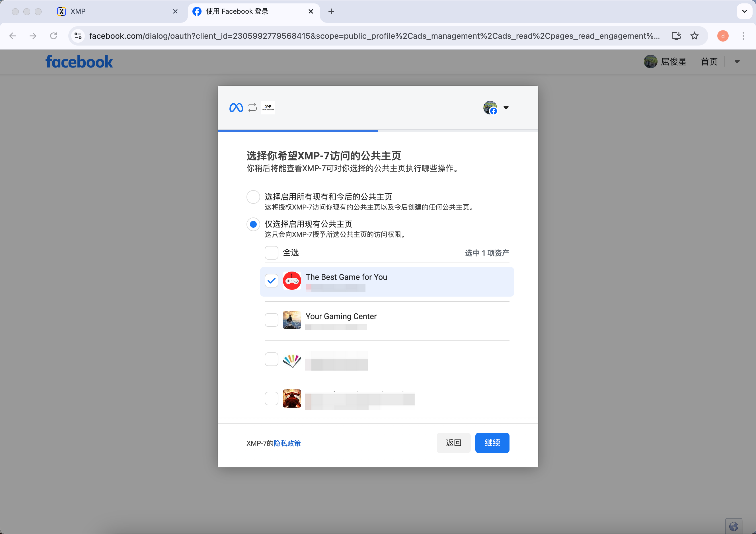Open XMP-7 隐私政策 link
Image resolution: width=756 pixels, height=534 pixels.
(x=287, y=443)
